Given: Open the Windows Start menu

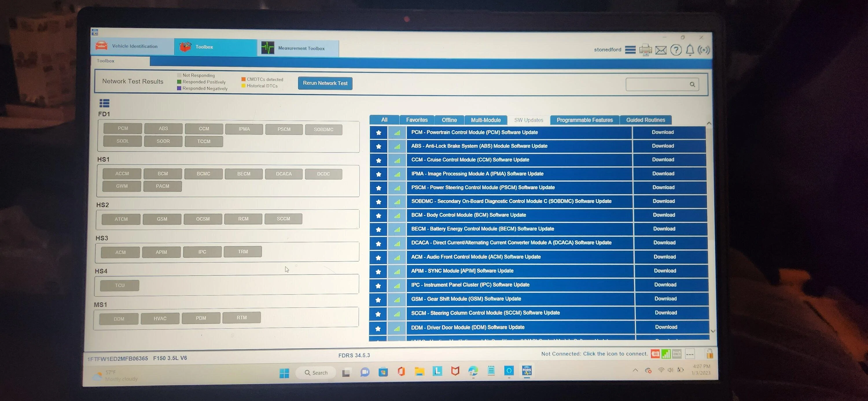Looking at the screenshot, I should pos(284,373).
